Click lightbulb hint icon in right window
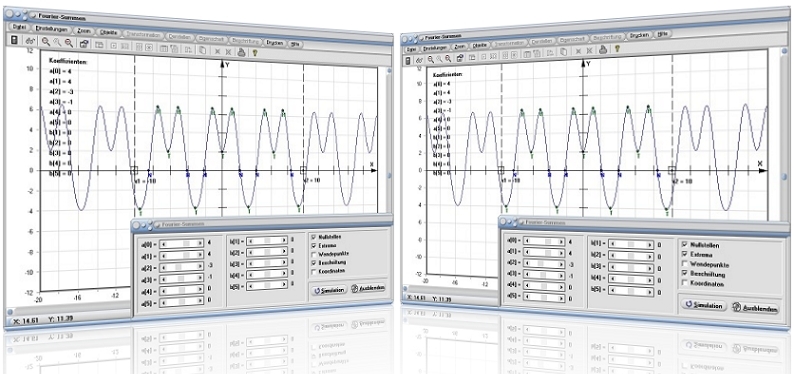Viewport: 794px width, 374px height. pyautogui.click(x=617, y=48)
